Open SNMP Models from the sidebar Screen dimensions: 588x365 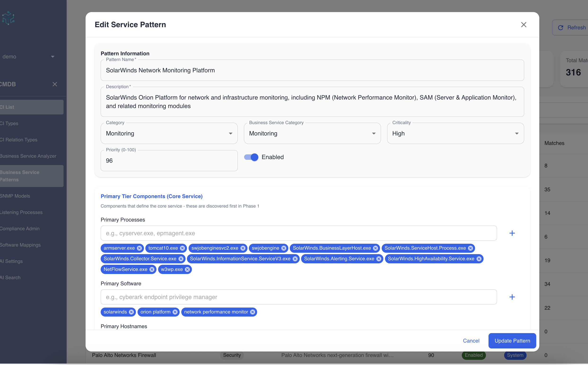[x=15, y=196]
